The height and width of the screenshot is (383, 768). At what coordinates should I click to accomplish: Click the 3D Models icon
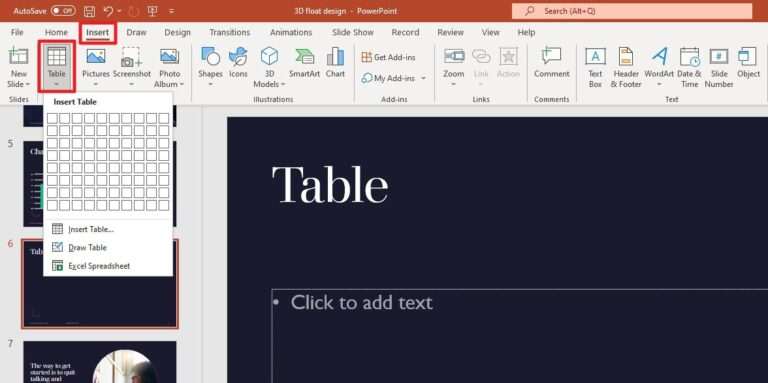click(269, 56)
